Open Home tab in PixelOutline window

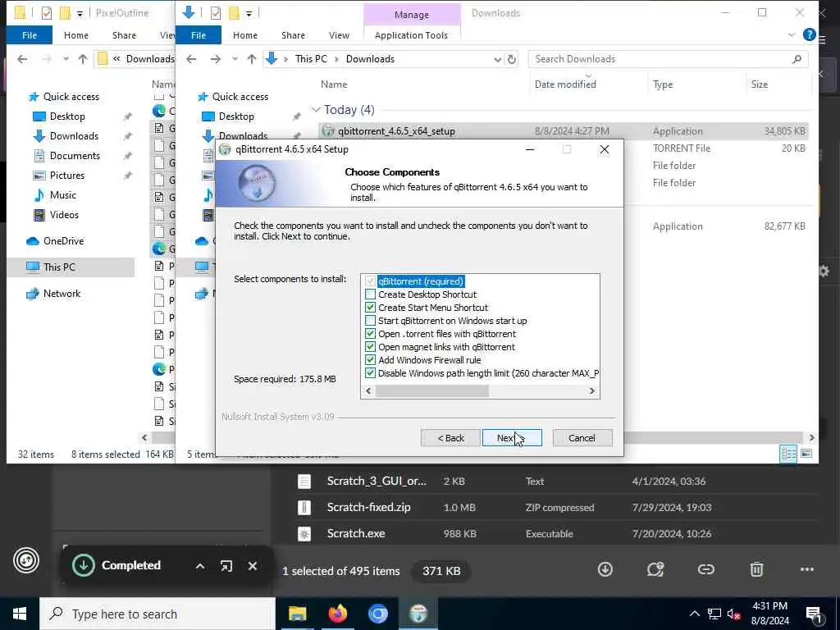pos(76,34)
